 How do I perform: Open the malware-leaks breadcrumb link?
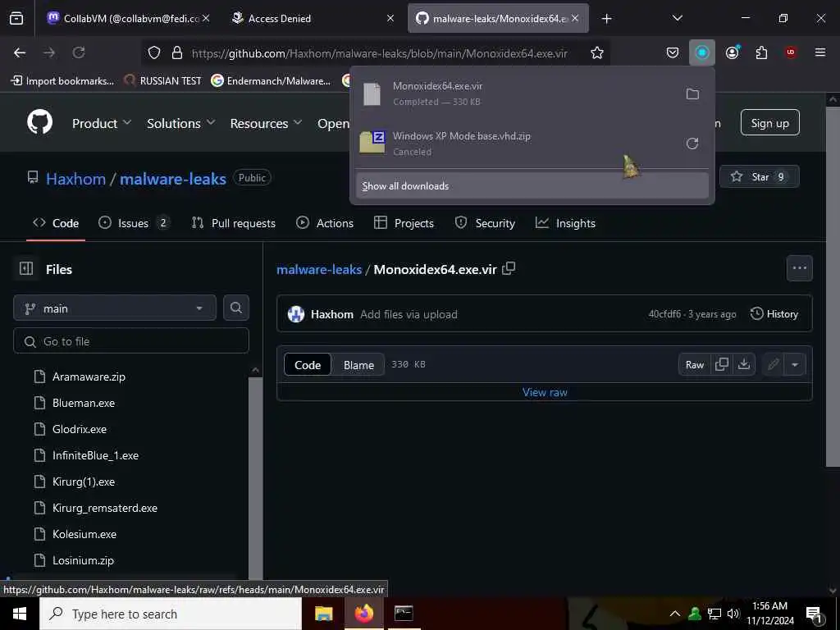pos(319,269)
